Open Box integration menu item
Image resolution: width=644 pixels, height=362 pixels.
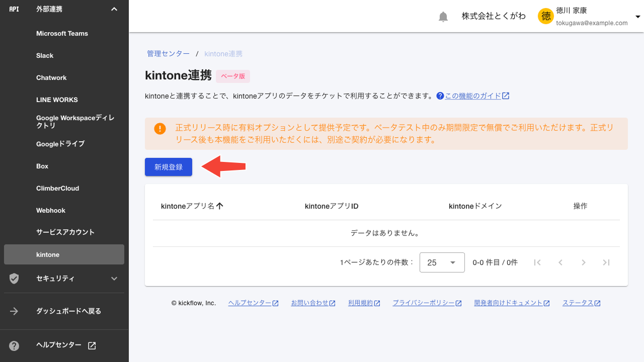64,166
